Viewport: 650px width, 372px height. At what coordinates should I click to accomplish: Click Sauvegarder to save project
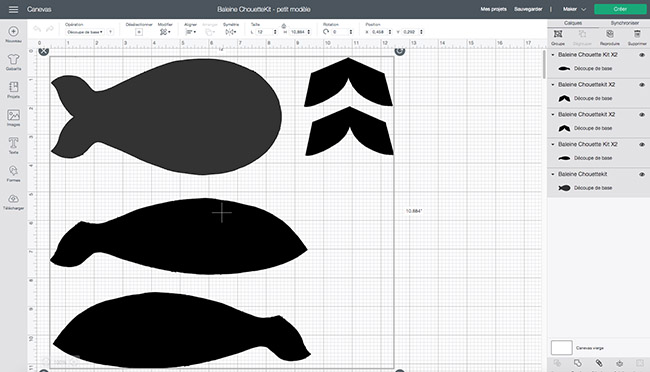528,9
